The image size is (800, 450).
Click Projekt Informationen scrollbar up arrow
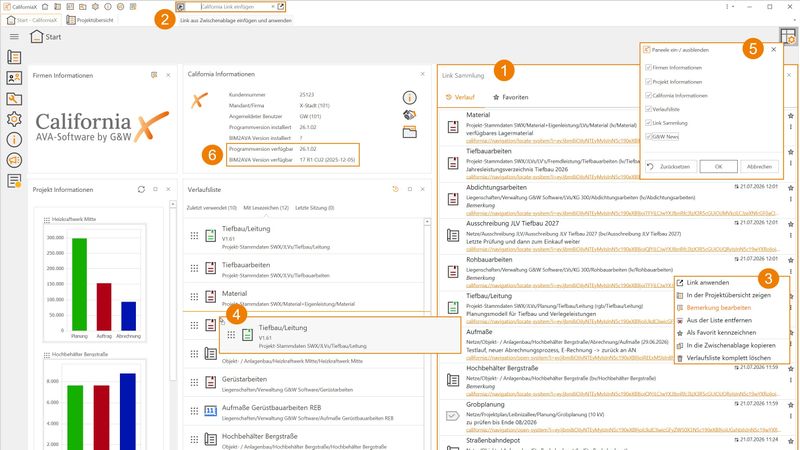click(173, 204)
